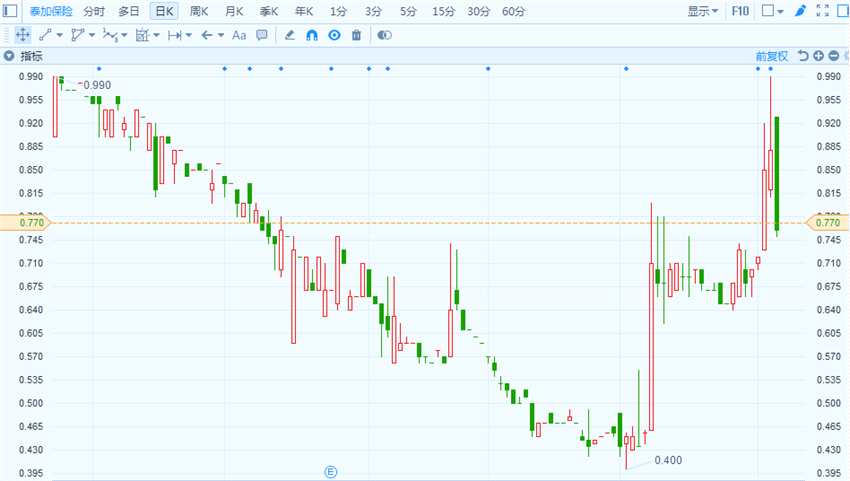850x481 pixels.
Task: Switch to 1分 minute chart
Action: point(338,11)
